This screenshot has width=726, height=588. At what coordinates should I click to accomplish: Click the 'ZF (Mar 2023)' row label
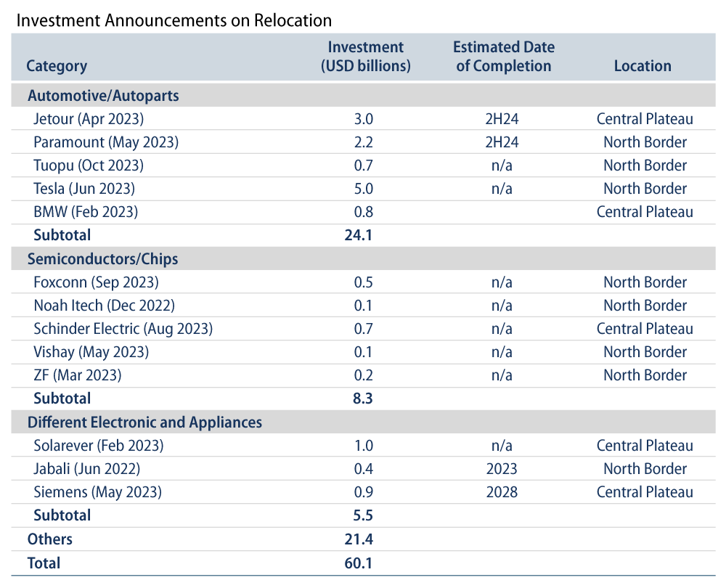pyautogui.click(x=78, y=375)
